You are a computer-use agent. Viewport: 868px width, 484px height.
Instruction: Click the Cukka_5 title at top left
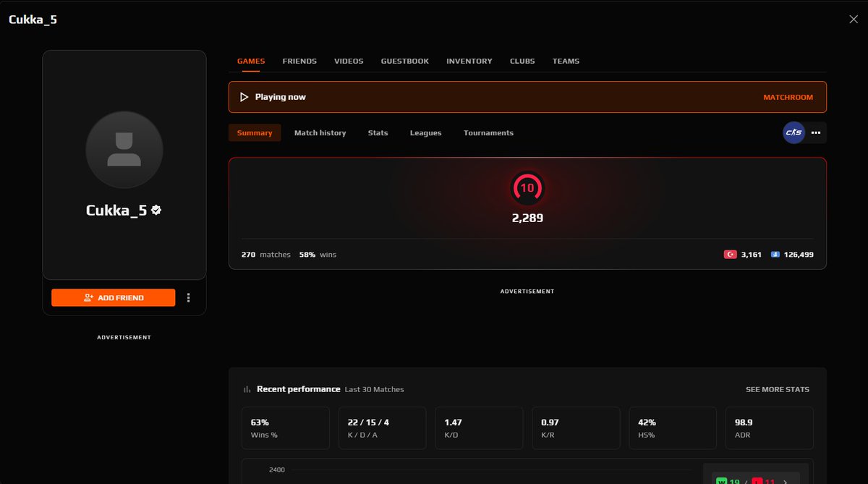click(x=33, y=20)
